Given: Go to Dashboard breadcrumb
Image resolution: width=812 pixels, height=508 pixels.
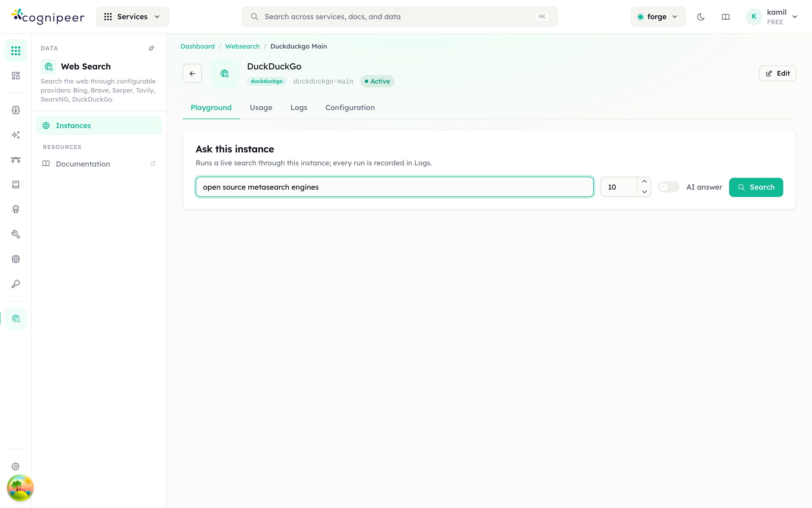Looking at the screenshot, I should (197, 46).
